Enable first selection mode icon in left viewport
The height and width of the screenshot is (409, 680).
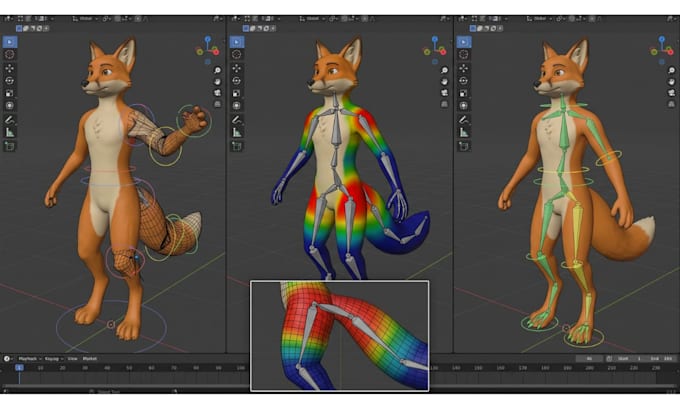[19, 28]
